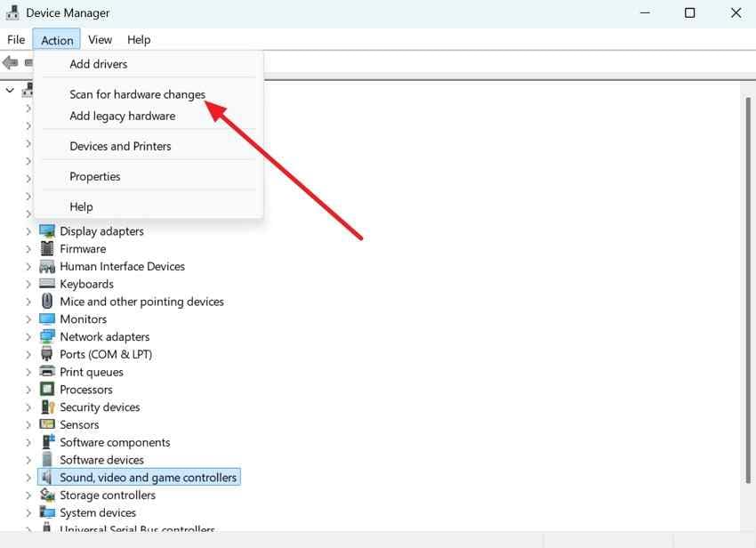Click the mouse icon beside Mice and other pointing devices
The width and height of the screenshot is (756, 548).
(x=47, y=302)
